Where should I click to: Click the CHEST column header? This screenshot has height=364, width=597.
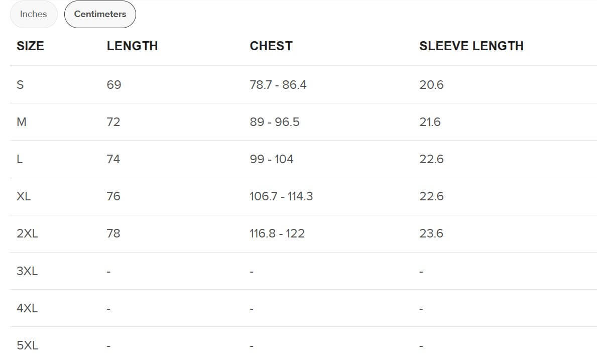(x=271, y=46)
